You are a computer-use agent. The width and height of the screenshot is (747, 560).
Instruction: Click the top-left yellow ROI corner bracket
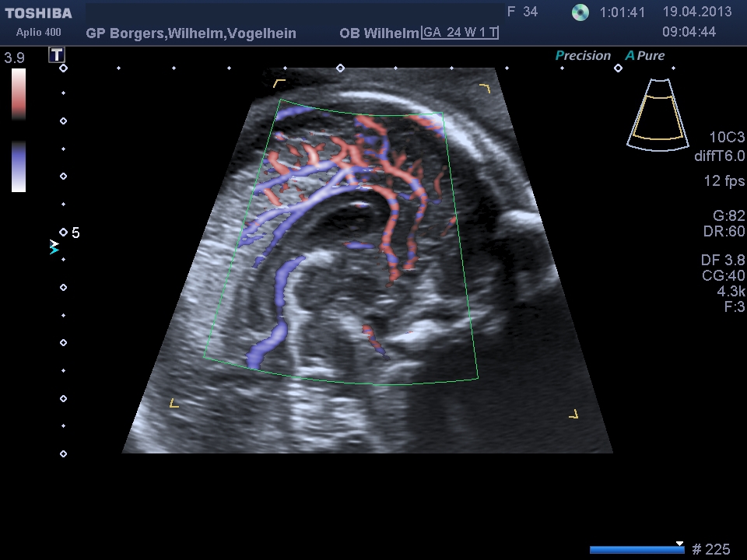click(x=279, y=83)
